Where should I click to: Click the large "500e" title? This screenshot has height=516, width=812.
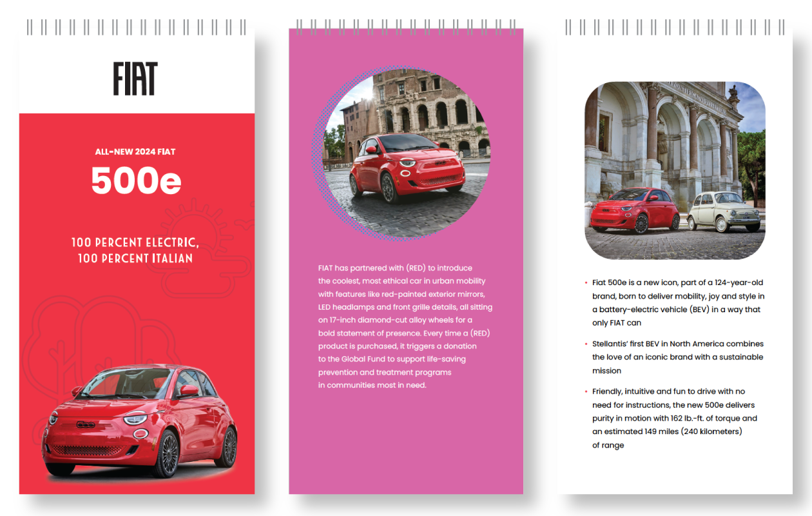[136, 181]
